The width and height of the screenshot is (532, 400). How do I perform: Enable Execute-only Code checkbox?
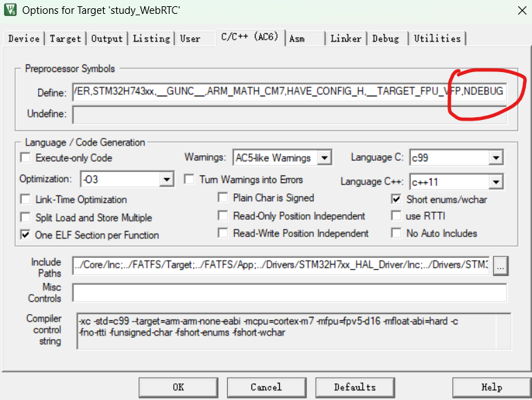(x=26, y=157)
